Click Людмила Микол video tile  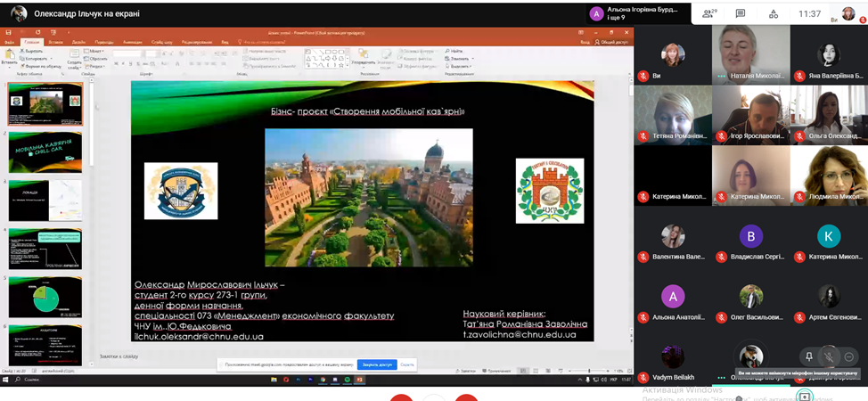pyautogui.click(x=829, y=176)
